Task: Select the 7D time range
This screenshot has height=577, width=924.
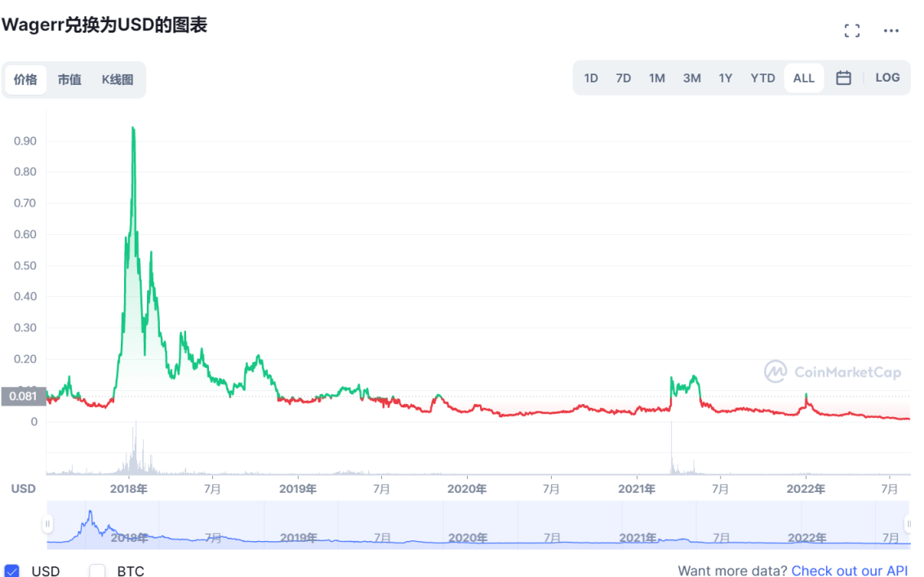Action: coord(623,78)
